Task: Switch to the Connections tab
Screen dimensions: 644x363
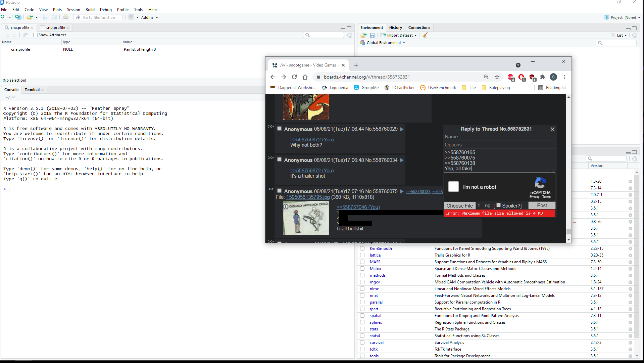Action: coord(419,28)
